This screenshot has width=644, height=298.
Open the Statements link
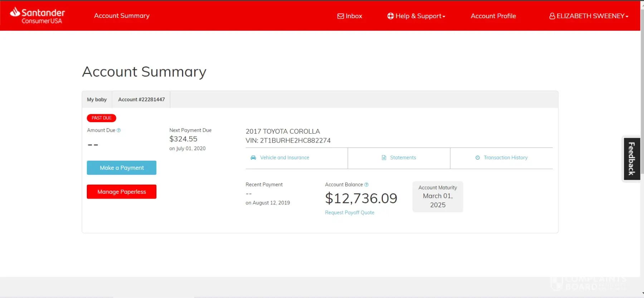tap(403, 158)
